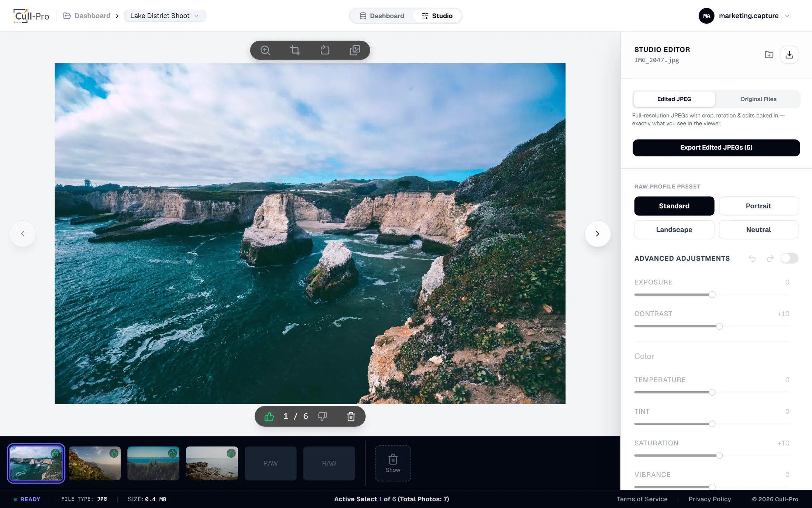The image size is (812, 508).
Task: Select the third filmstrip thumbnail
Action: point(153,463)
